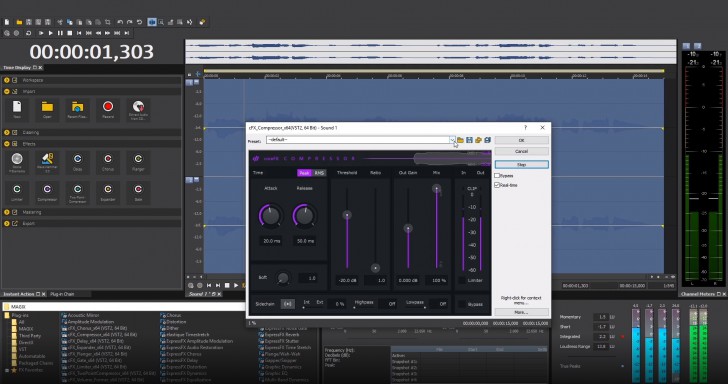
Task: Click the Threshold value field -20.0 dB
Action: coord(347,280)
